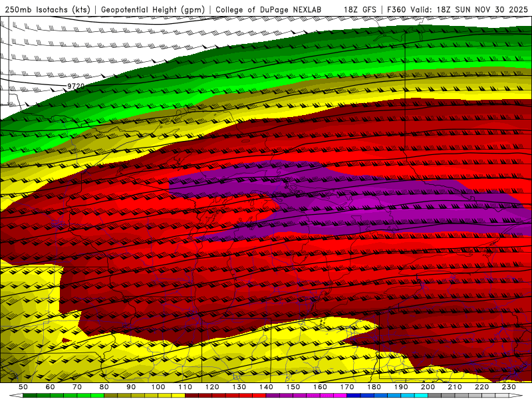532x399 pixels.
Task: Click the 110 value on color scale
Action: pos(186,387)
